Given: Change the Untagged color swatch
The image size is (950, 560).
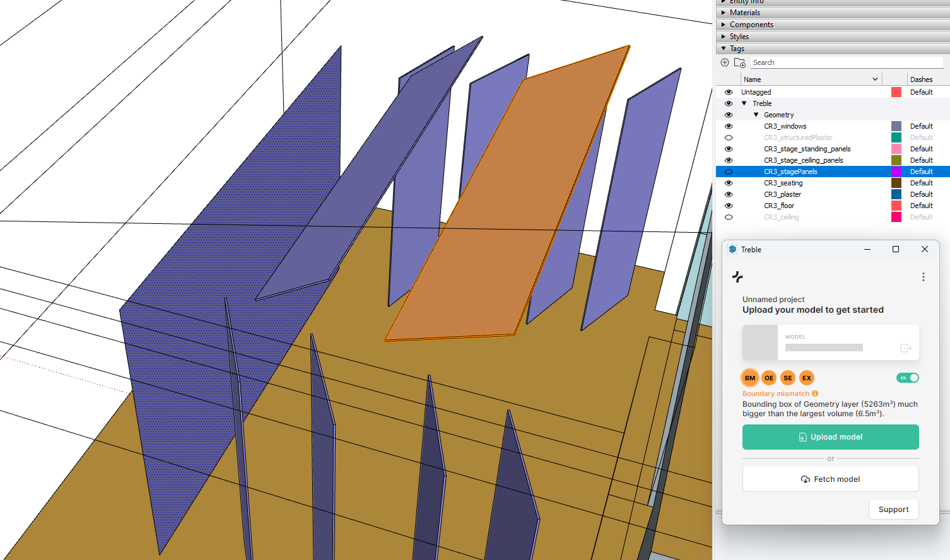Looking at the screenshot, I should click(896, 92).
